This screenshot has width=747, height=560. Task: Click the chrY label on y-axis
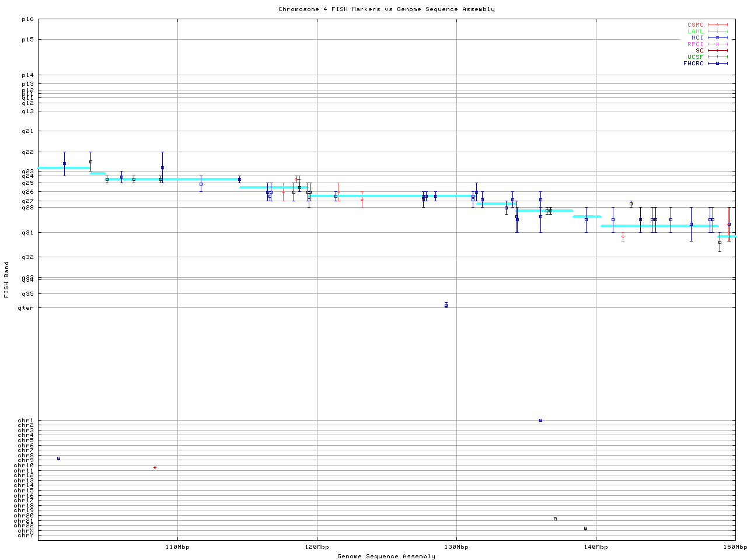click(x=26, y=535)
